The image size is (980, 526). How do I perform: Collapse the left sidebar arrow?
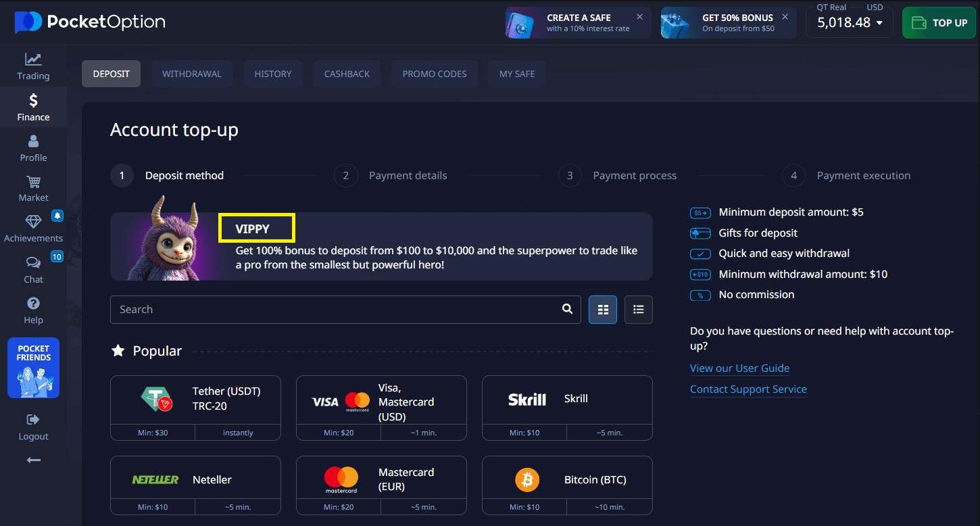pyautogui.click(x=33, y=460)
